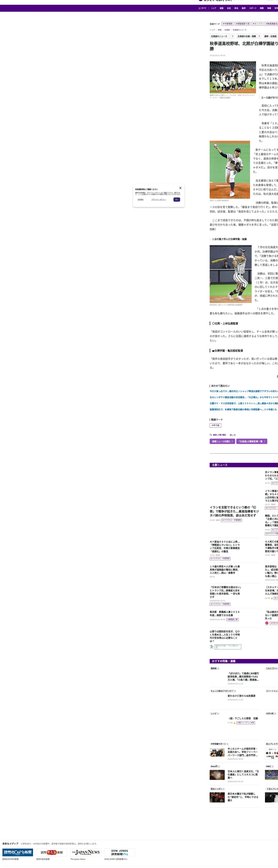The height and width of the screenshot is (868, 278).
Task: Click the 読売KODOMO新聞 logo
Action: coord(18,852)
